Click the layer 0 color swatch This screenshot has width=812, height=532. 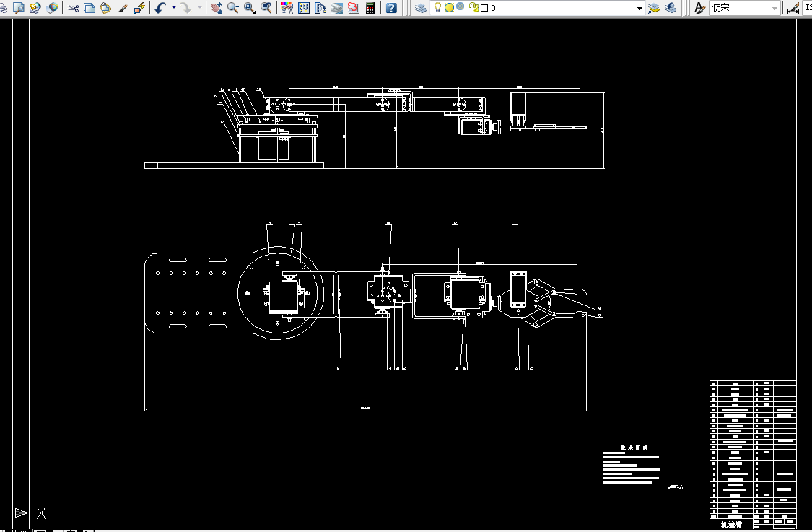pyautogui.click(x=484, y=8)
